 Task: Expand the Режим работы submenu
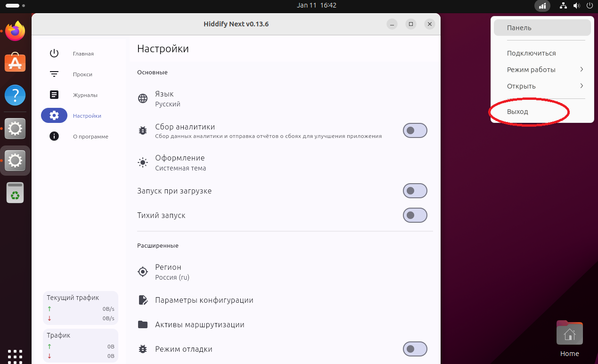pos(542,70)
